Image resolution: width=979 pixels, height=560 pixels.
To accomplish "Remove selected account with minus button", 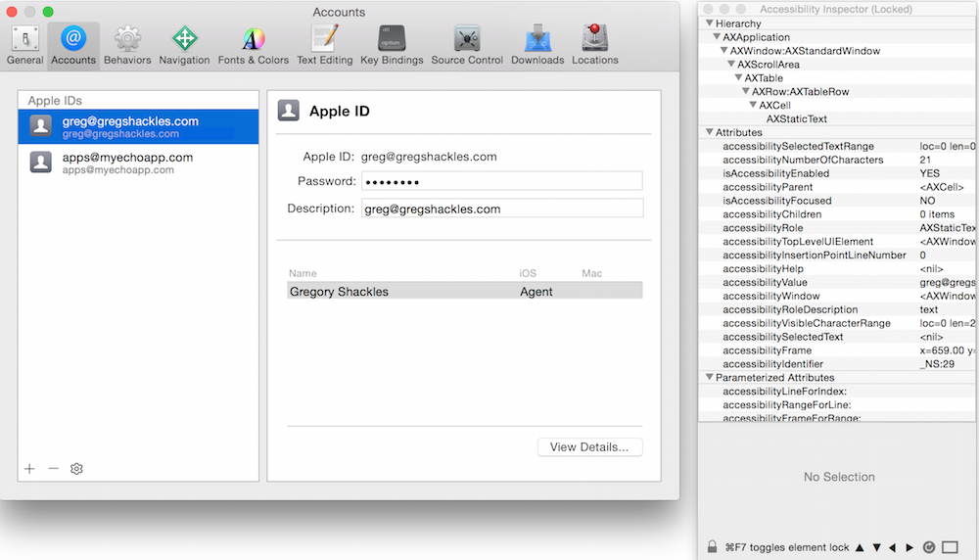I will coord(53,468).
